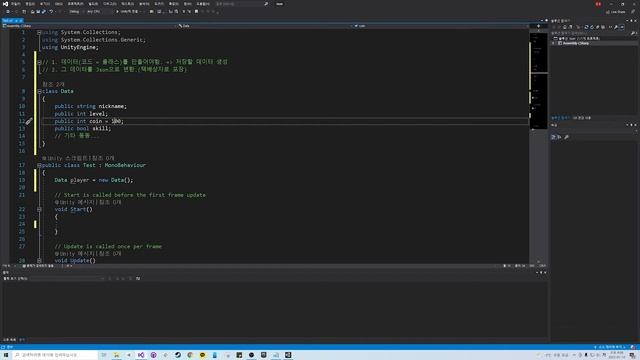Image resolution: width=640 pixels, height=360 pixels.
Task: Open the Git menu
Action: (59, 4)
